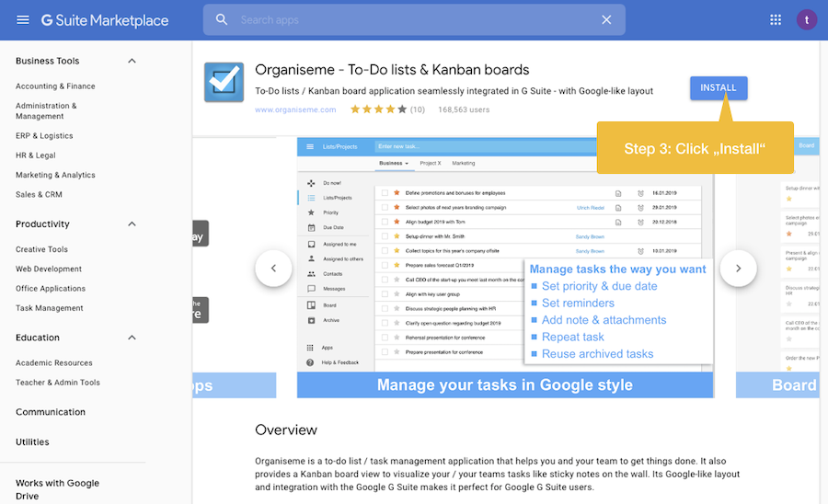Open Marketing & Analytics category
This screenshot has height=504, width=828.
click(x=55, y=175)
